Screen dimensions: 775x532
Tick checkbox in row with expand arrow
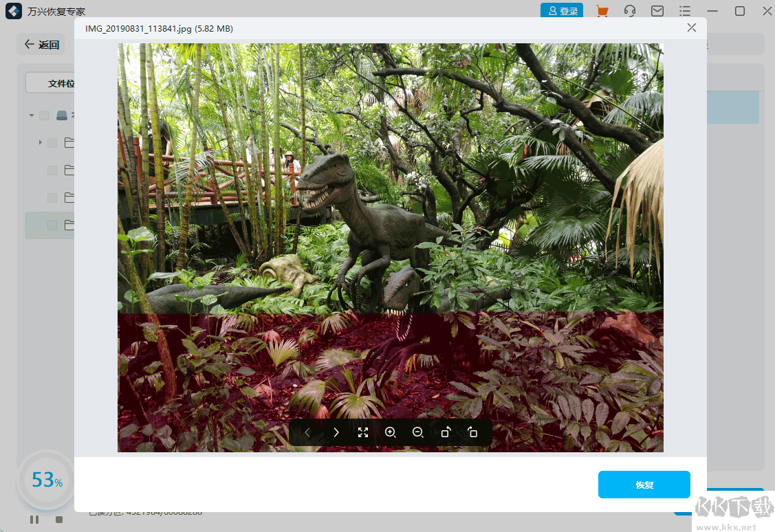52,143
